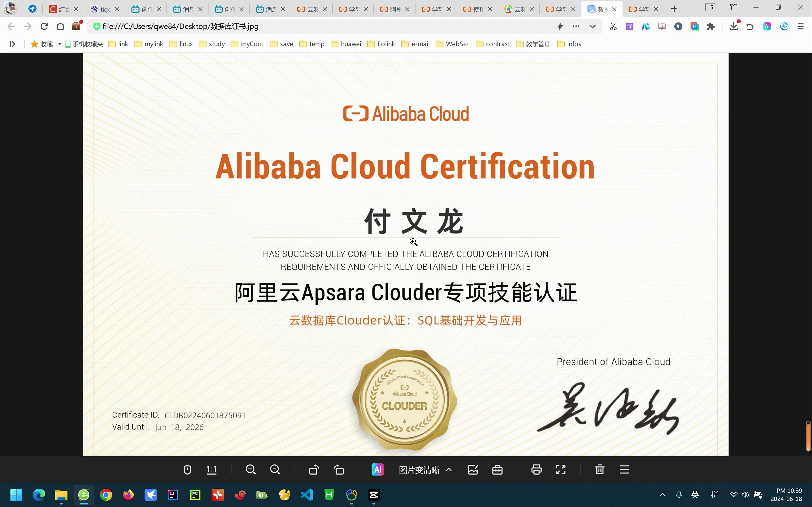Screen dimensions: 812x507
Task: Zoom out of the certificate image
Action: [x=275, y=469]
